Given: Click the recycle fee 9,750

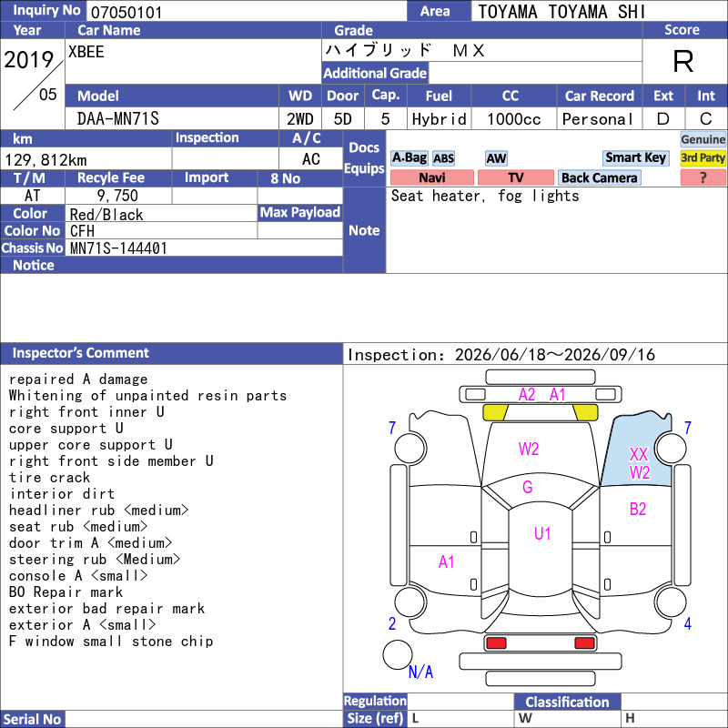Looking at the screenshot, I should point(117,196).
